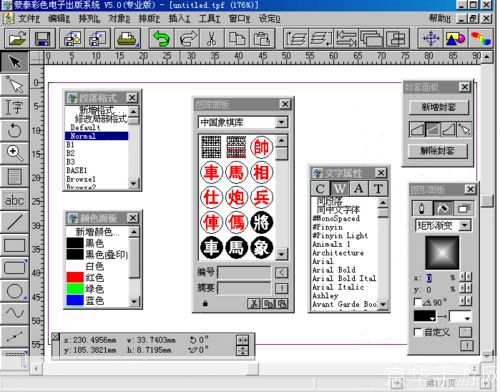Select the black arrow selection tool

[x=14, y=62]
